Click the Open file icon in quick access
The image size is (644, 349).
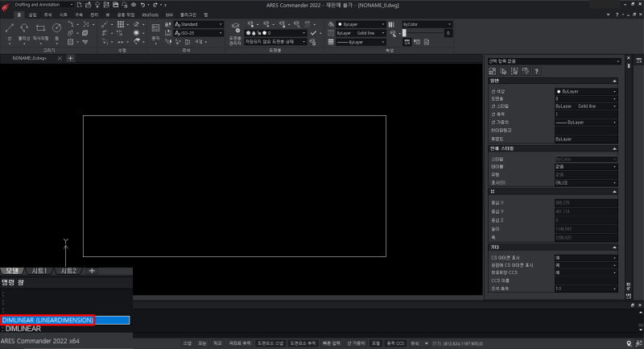point(88,5)
